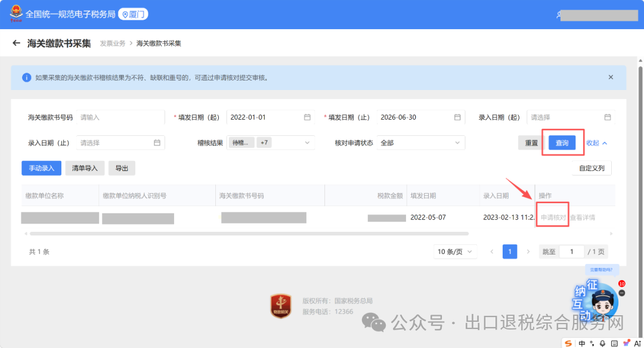Click the 跳至 page number input
This screenshot has width=644, height=348.
click(572, 251)
